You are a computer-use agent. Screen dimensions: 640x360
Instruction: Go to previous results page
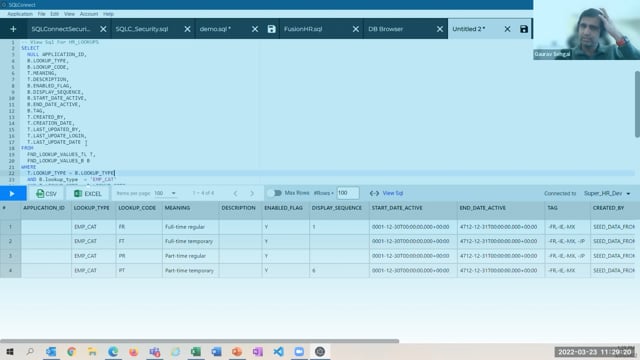point(236,193)
